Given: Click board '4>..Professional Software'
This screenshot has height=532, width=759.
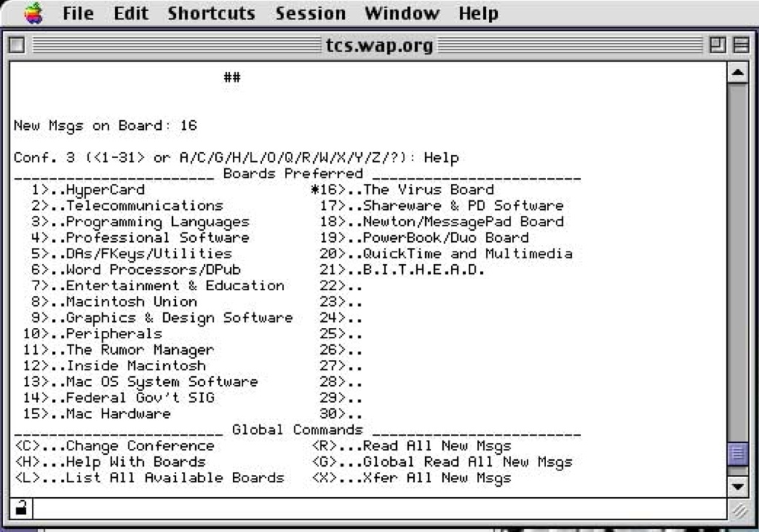Looking at the screenshot, I should click(140, 237).
